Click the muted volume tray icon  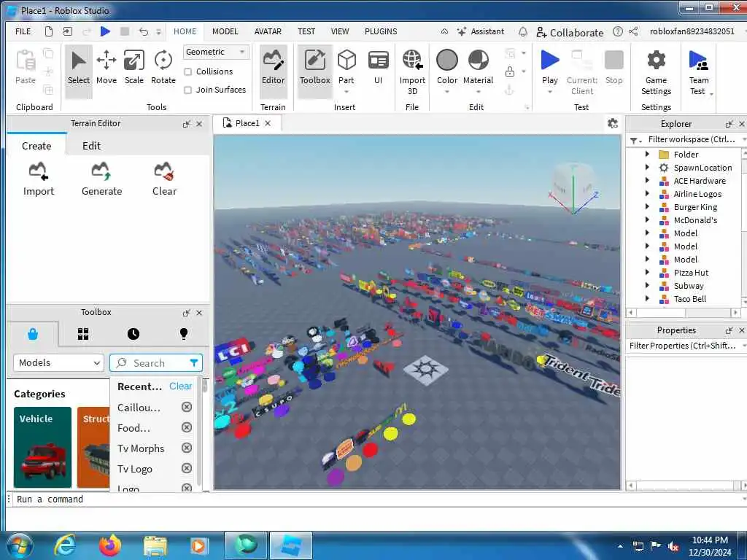(x=673, y=546)
